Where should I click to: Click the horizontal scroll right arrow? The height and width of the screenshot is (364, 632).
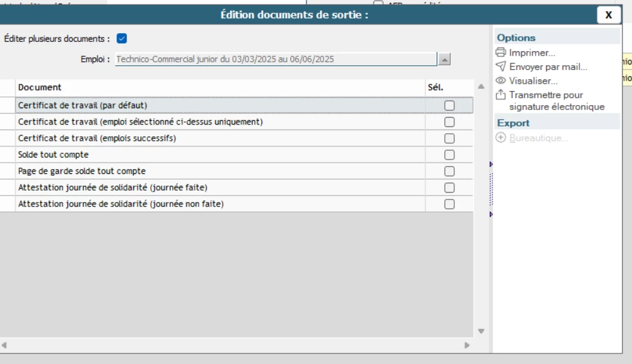click(x=467, y=345)
